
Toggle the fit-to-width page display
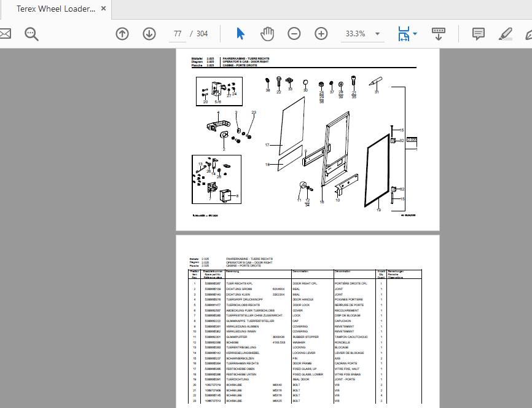(x=403, y=34)
